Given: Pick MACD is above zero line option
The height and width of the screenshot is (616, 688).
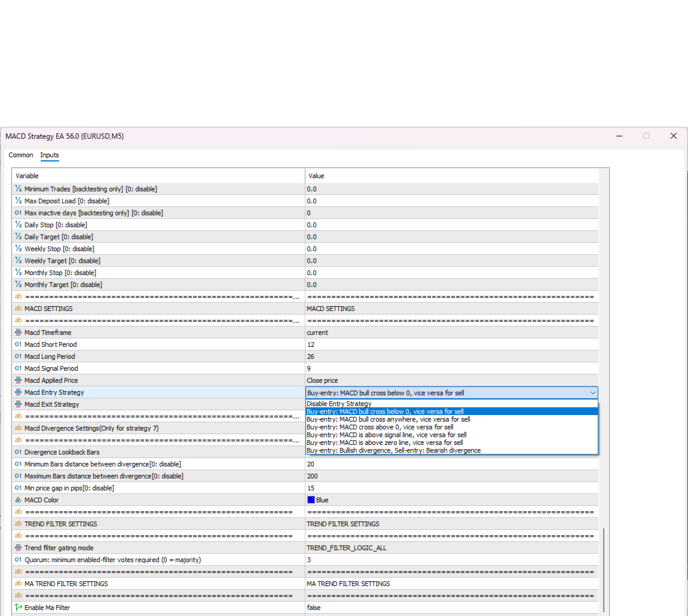Looking at the screenshot, I should pos(451,443).
